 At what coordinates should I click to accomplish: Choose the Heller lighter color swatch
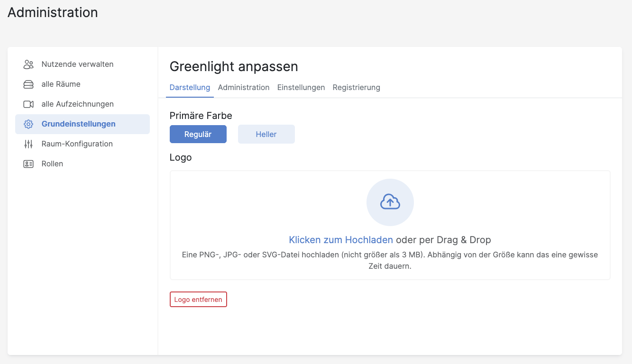point(266,134)
